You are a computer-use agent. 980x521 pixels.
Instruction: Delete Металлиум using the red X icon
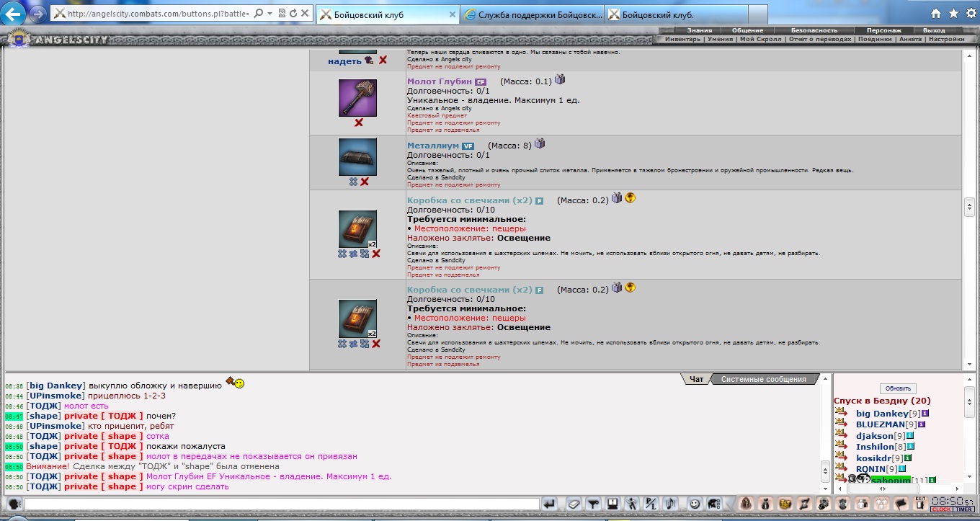point(365,182)
